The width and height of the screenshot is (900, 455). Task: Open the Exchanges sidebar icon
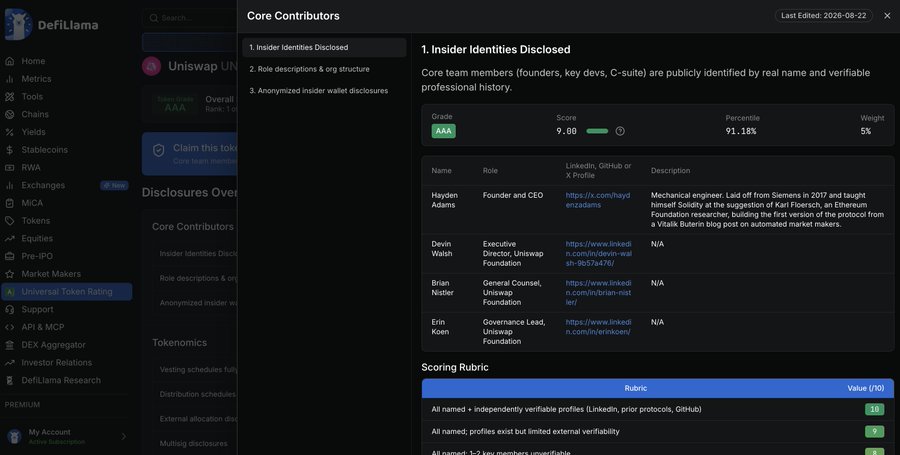(10, 185)
